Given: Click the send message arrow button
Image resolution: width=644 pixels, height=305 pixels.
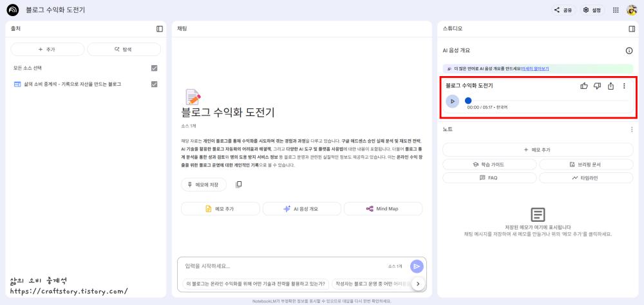Looking at the screenshot, I should [417, 266].
